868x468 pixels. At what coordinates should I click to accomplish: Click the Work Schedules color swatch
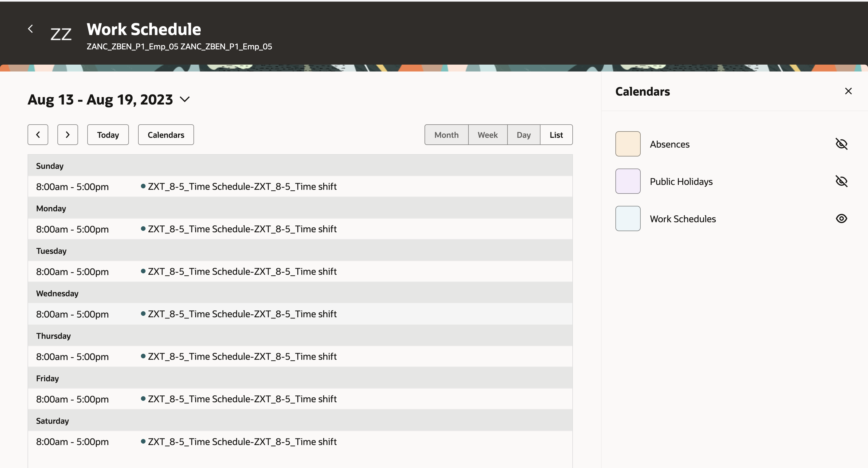(627, 218)
